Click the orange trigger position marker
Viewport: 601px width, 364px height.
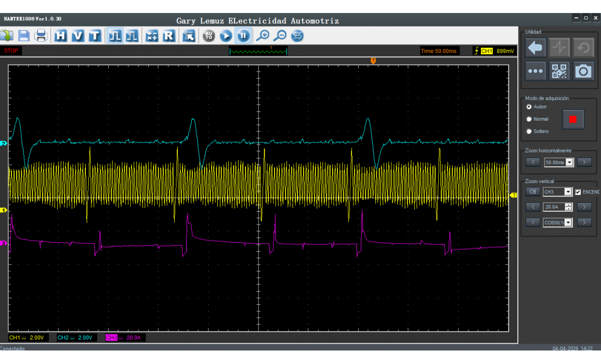pos(373,61)
